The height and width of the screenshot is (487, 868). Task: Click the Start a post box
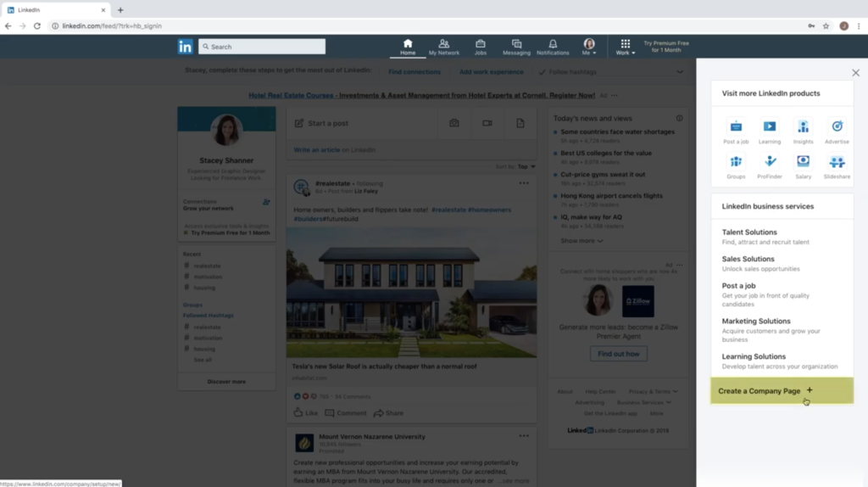[363, 123]
